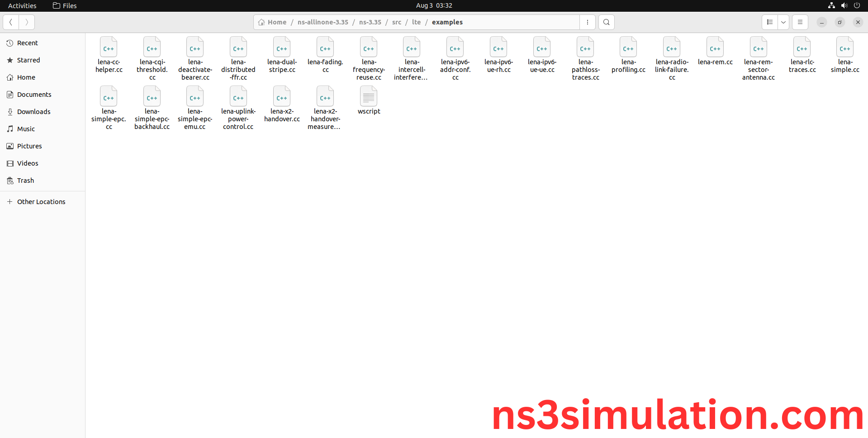Expand view options dropdown arrow

[783, 22]
